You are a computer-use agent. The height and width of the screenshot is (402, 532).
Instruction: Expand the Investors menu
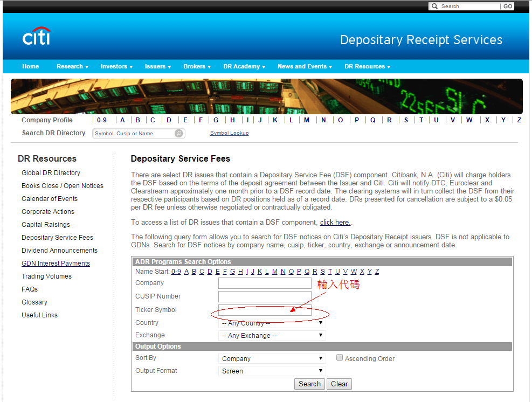tap(116, 66)
